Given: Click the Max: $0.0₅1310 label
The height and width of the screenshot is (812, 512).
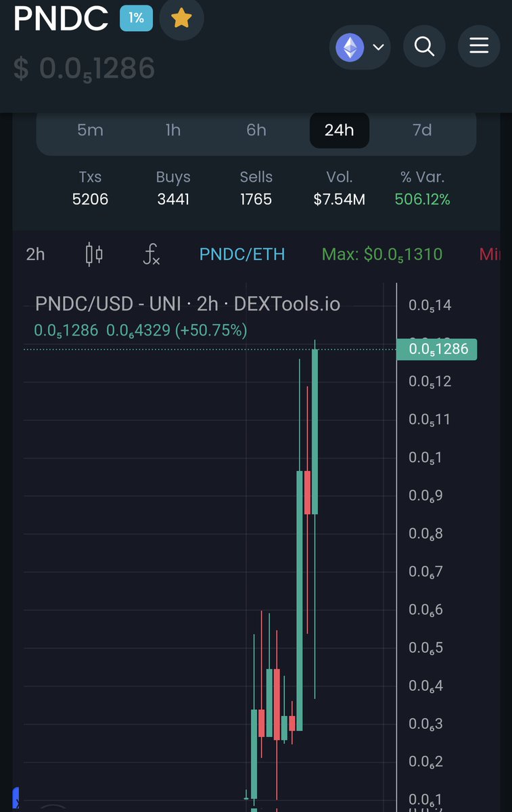Looking at the screenshot, I should tap(382, 254).
